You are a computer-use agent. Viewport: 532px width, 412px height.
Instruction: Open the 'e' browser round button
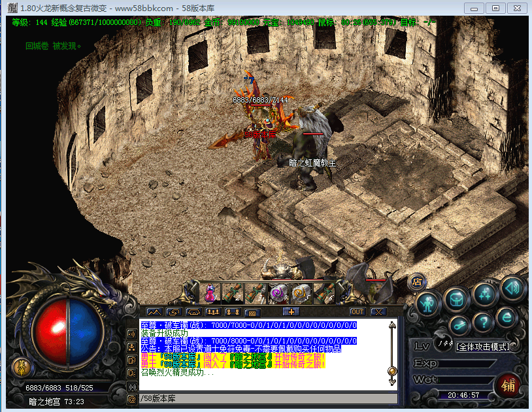(x=507, y=317)
